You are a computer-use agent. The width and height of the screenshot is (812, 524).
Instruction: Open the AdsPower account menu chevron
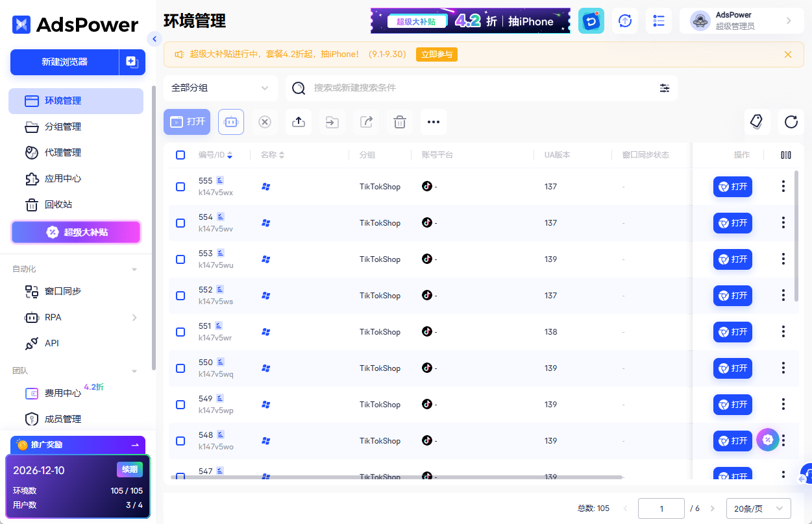point(789,21)
